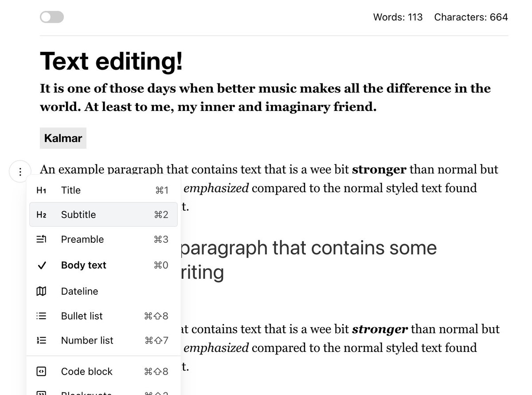Click the ⌘0 shortcut label

tap(161, 265)
